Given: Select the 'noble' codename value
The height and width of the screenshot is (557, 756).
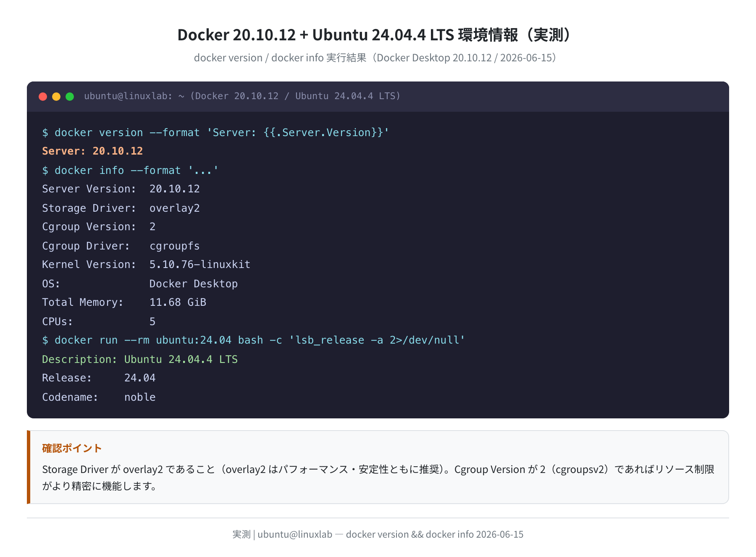Looking at the screenshot, I should pos(140,397).
